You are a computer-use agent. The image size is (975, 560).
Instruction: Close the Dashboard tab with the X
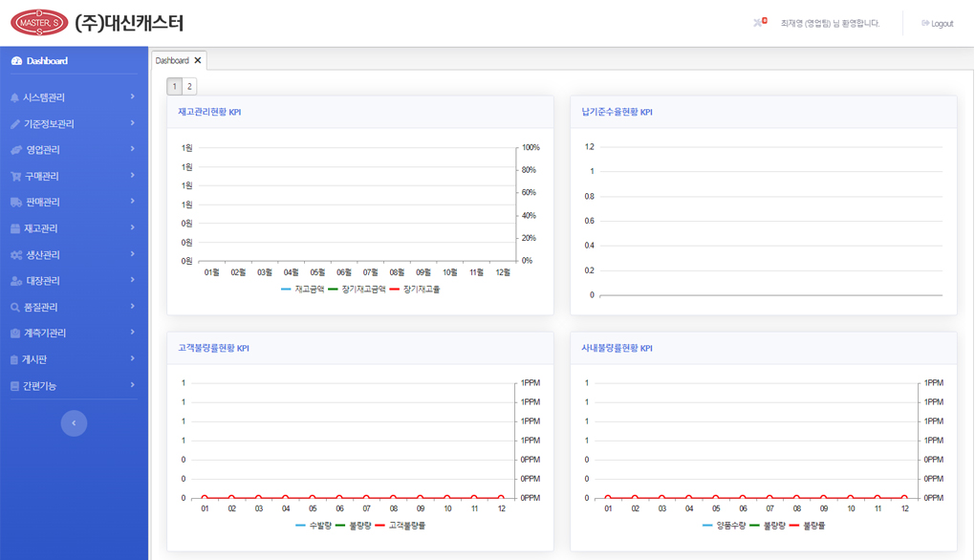pyautogui.click(x=198, y=60)
